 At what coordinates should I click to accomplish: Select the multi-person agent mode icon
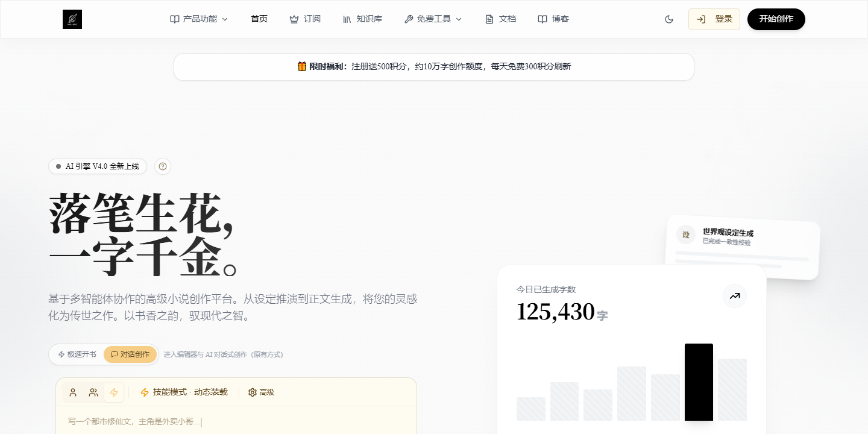pos(93,392)
